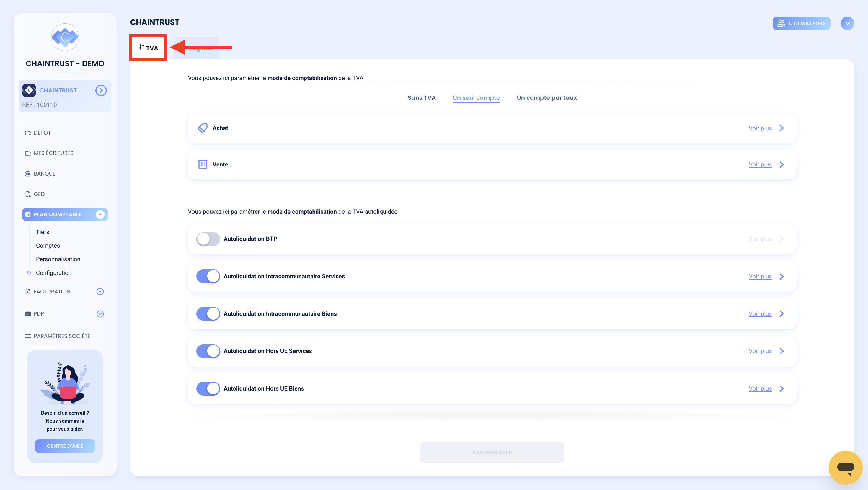Click the GED sidebar label
Image resolution: width=868 pixels, height=490 pixels.
(39, 194)
